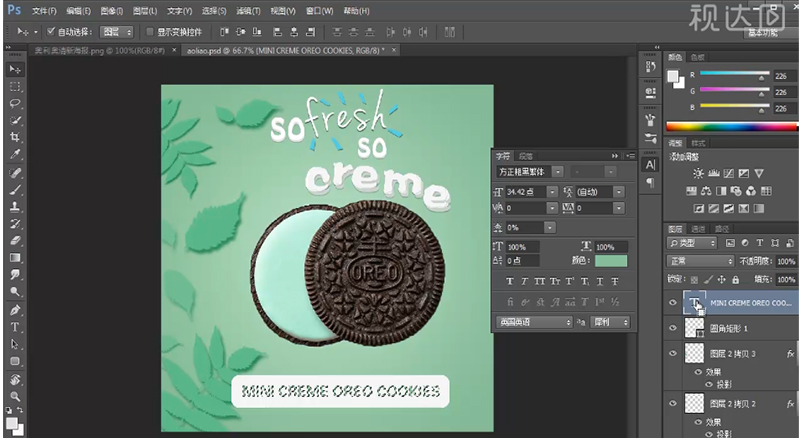Open the 类型 layer filter dropdown
Screen dimensions: 800x438
[692, 243]
